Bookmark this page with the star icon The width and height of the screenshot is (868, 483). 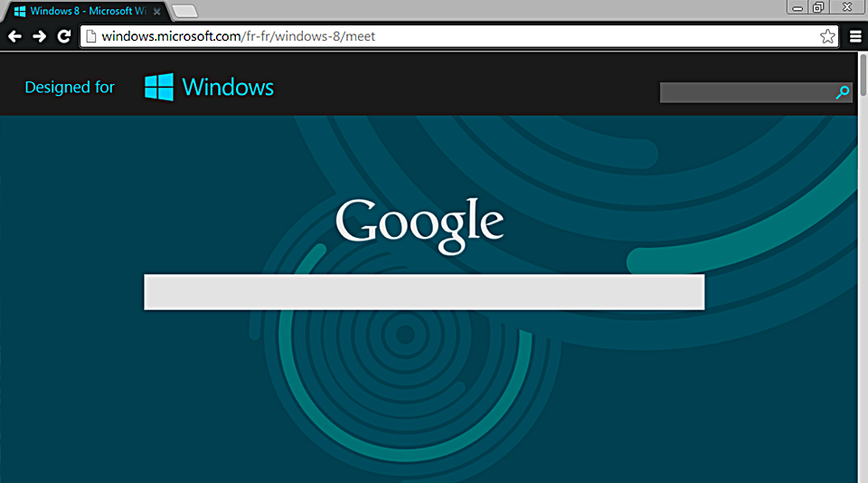coord(827,36)
